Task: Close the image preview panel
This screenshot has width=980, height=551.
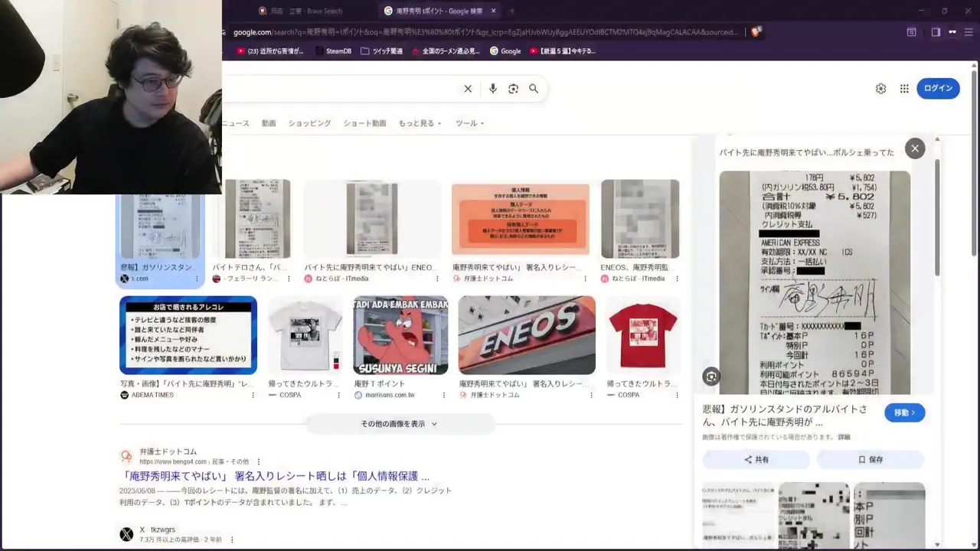Action: click(915, 148)
